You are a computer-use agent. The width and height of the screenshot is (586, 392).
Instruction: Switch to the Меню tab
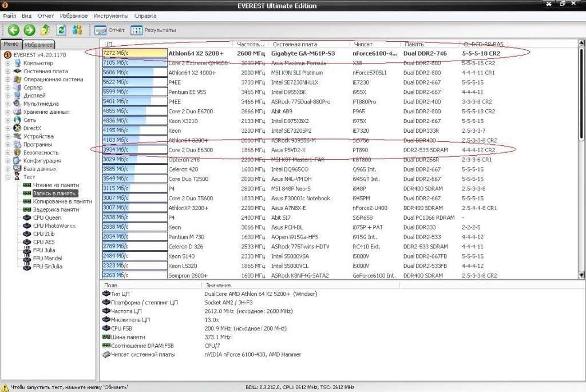(11, 44)
